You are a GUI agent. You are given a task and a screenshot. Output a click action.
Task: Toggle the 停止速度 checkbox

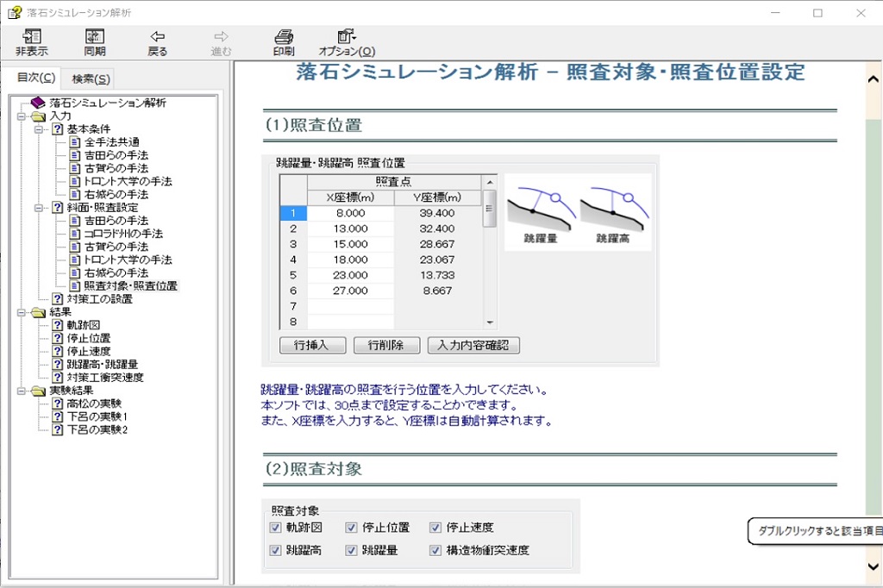[435, 528]
